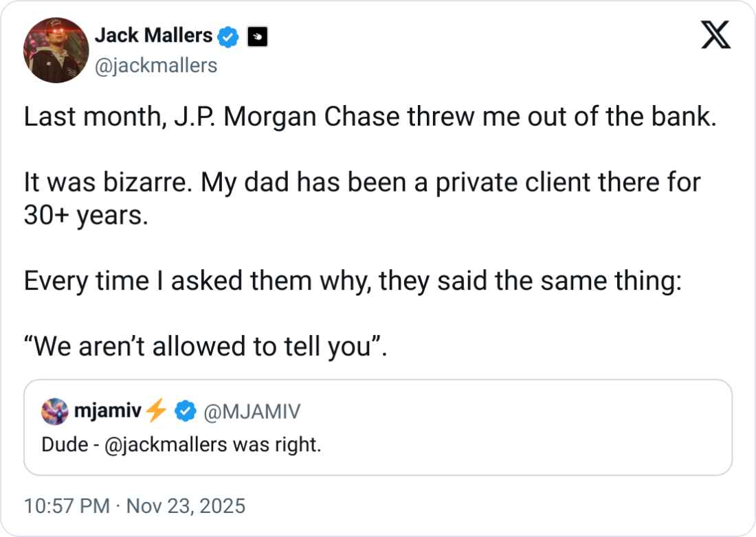Screen dimensions: 756x537
Task: Click the 'Last month, J.P. Morgan Chase' sentence
Action: [x=370, y=118]
